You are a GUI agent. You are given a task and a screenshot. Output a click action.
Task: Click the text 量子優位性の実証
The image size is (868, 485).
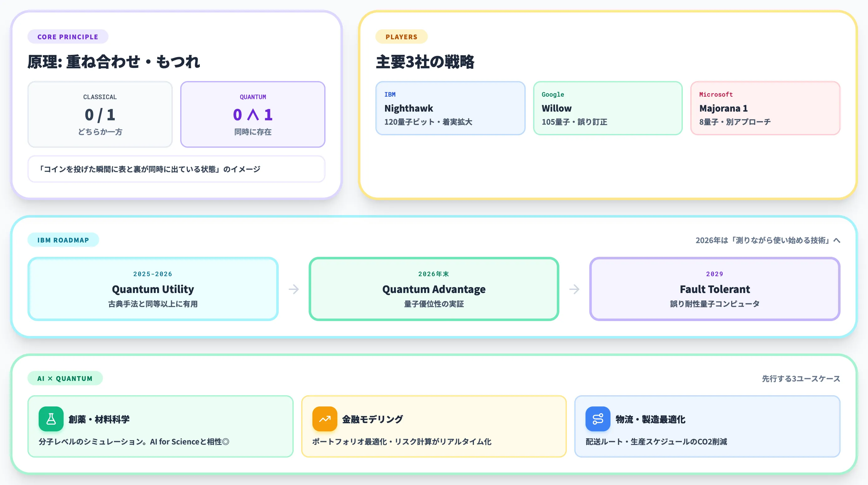pos(434,304)
